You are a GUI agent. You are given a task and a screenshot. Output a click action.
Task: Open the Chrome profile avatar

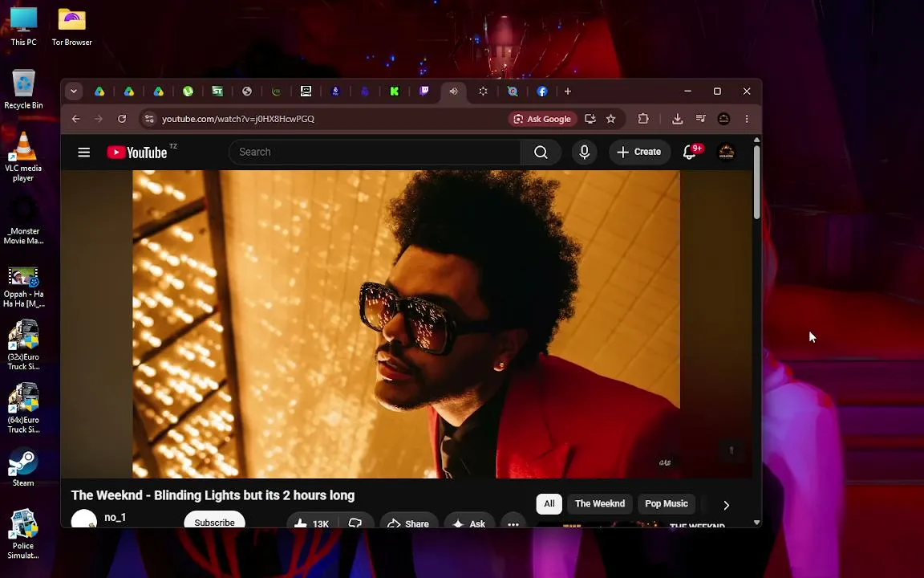[723, 119]
